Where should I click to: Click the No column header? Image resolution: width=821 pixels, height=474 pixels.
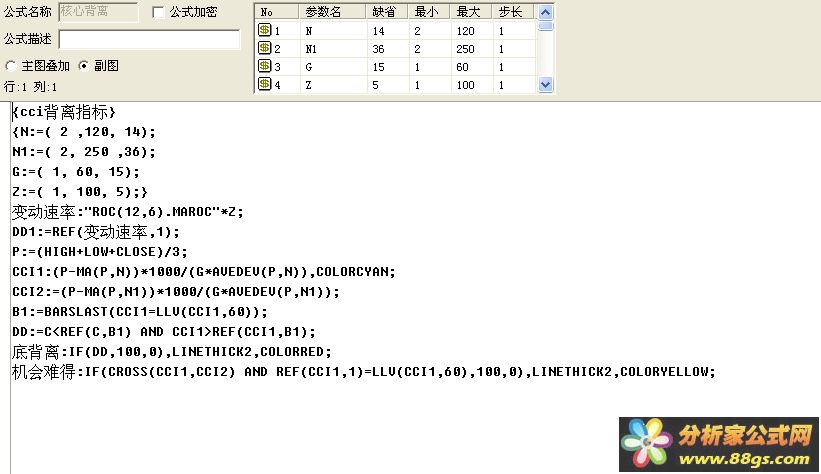click(277, 12)
